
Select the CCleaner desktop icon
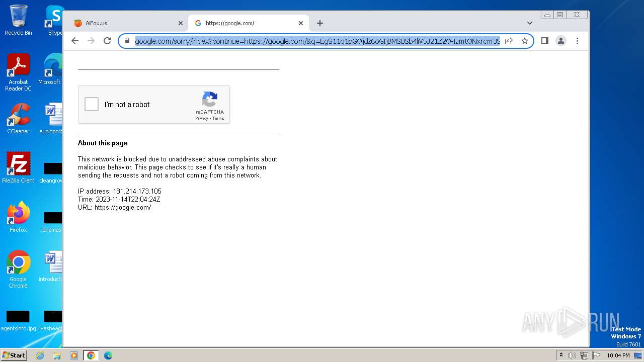click(x=18, y=119)
